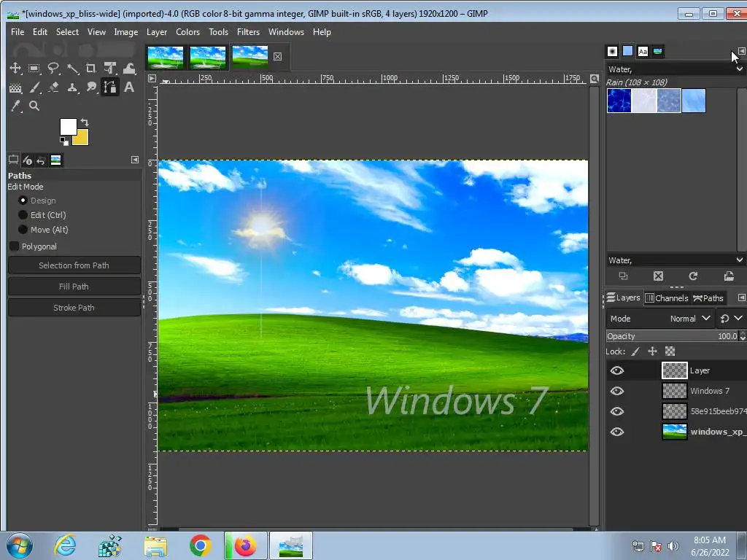The image size is (747, 560).
Task: Select the dark blue water pattern
Action: click(x=619, y=101)
